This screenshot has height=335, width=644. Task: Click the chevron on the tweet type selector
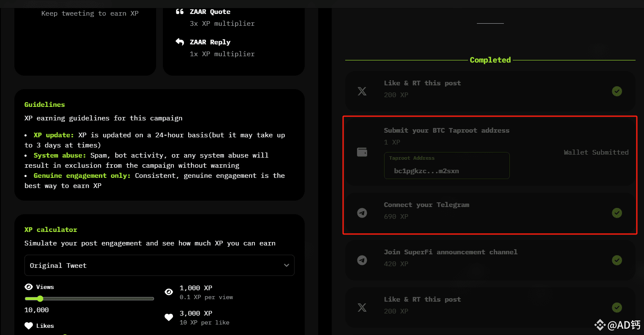pyautogui.click(x=287, y=265)
